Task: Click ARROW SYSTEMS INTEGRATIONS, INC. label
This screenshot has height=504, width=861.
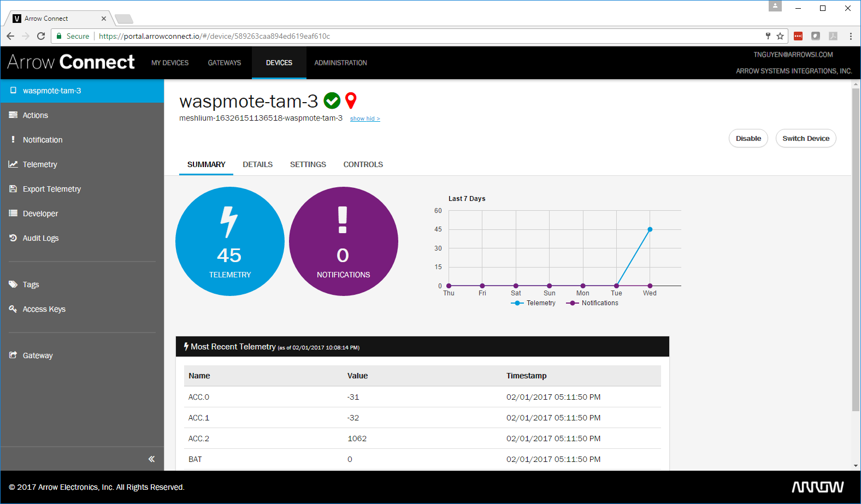Action: [x=794, y=71]
